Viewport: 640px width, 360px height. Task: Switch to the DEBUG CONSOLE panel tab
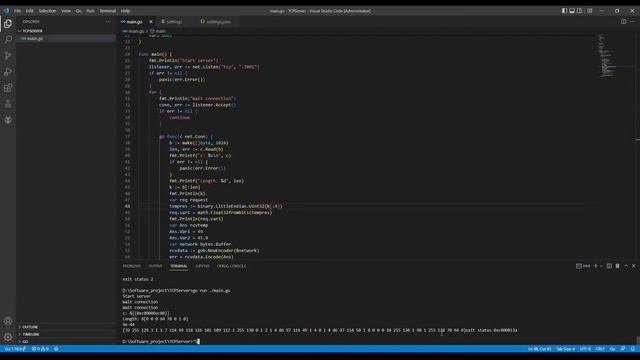point(231,266)
